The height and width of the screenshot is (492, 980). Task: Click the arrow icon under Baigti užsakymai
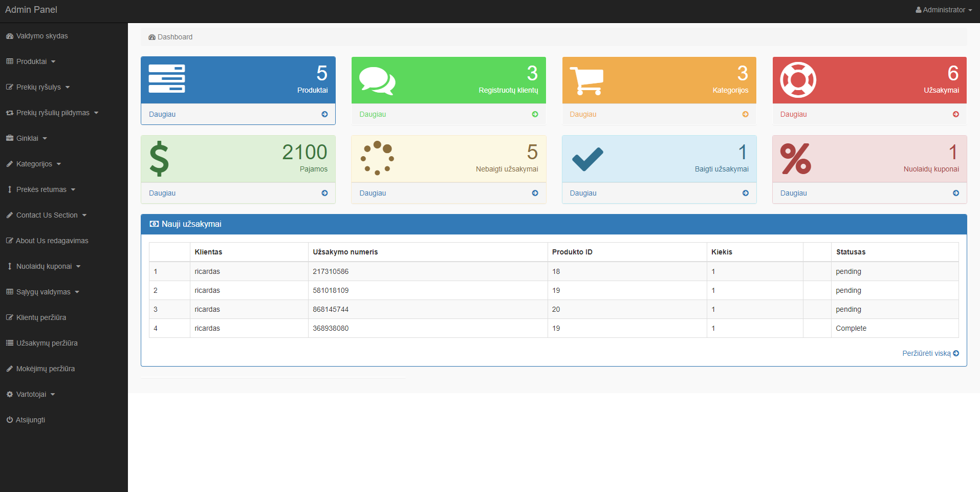click(x=745, y=193)
